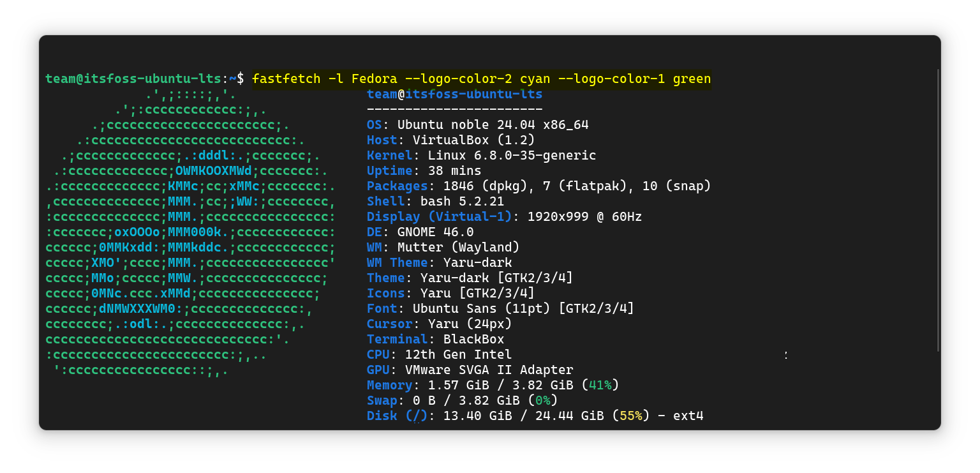Viewport: 980px width, 473px height.
Task: Click the DE GNOME 46.0 line
Action: (x=420, y=232)
